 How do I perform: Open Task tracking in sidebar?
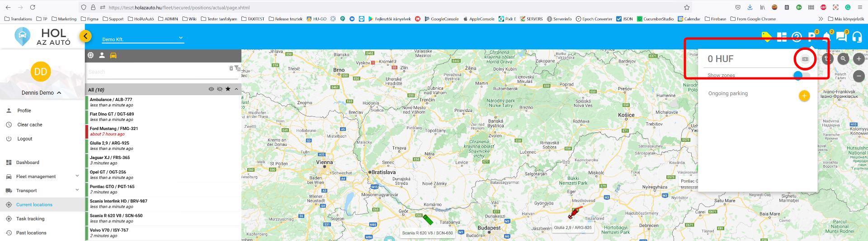click(30, 219)
